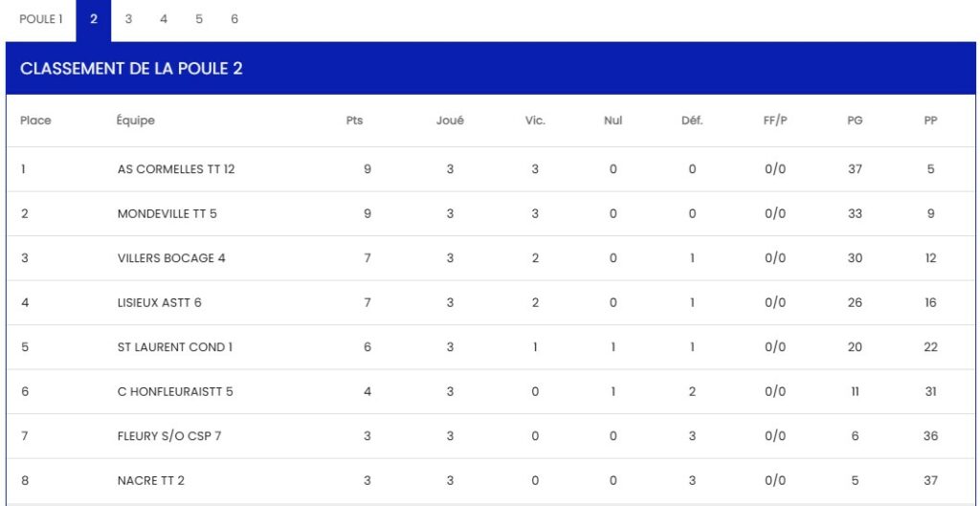Show the Poule 6 standings tab
The width and height of the screenshot is (980, 506).
(234, 19)
